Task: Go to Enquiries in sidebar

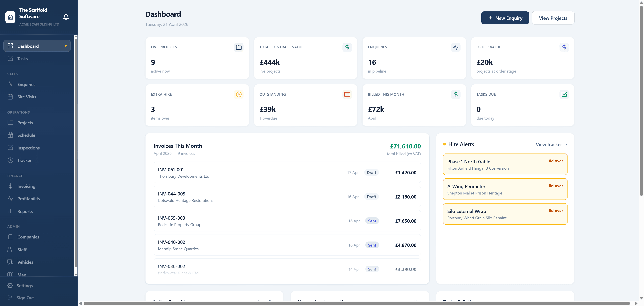Action: click(37, 84)
